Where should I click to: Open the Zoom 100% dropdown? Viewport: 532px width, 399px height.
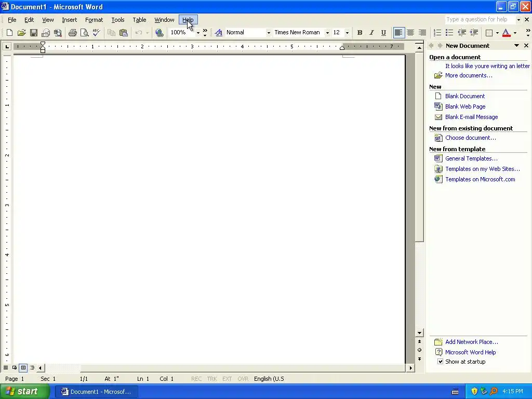pyautogui.click(x=198, y=33)
